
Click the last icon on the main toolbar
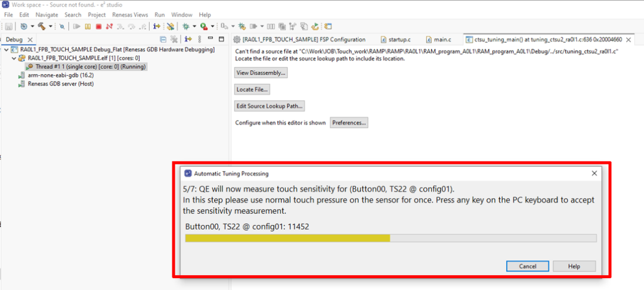pos(328,26)
